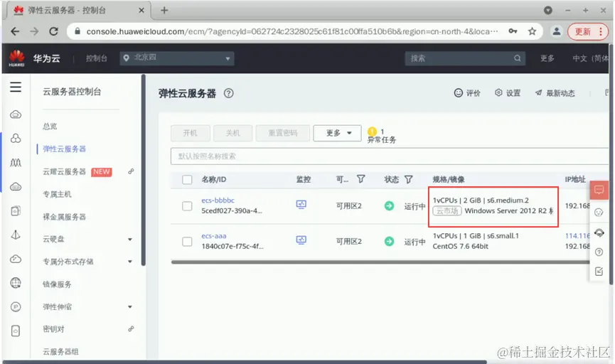
Task: Open 云服务器组 in the sidebar
Action: point(61,352)
